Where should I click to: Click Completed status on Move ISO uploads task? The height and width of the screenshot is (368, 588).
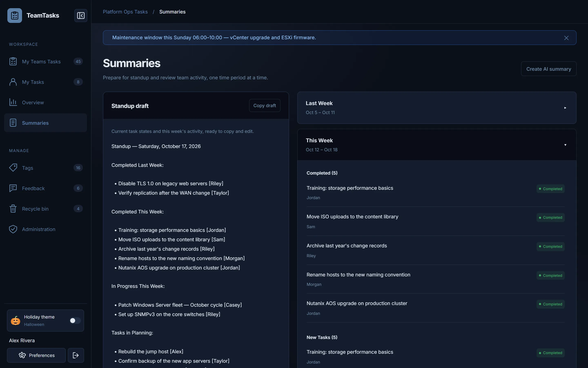point(550,217)
